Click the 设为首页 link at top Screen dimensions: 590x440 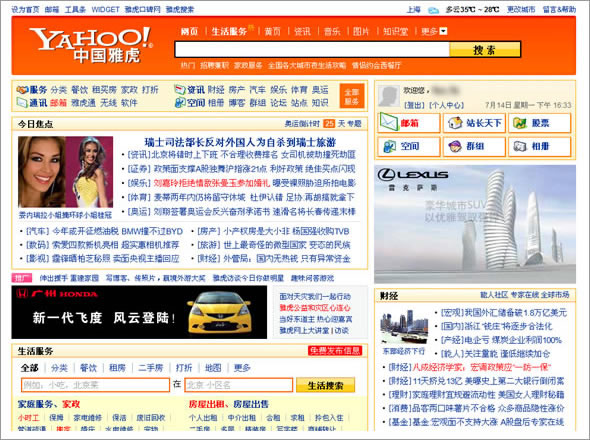click(x=25, y=9)
